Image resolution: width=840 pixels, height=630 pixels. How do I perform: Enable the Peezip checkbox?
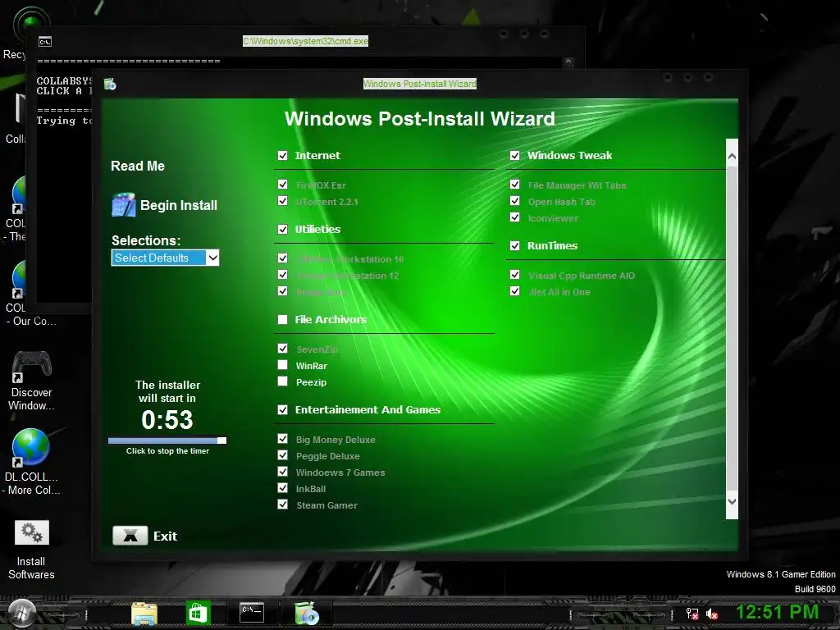283,381
